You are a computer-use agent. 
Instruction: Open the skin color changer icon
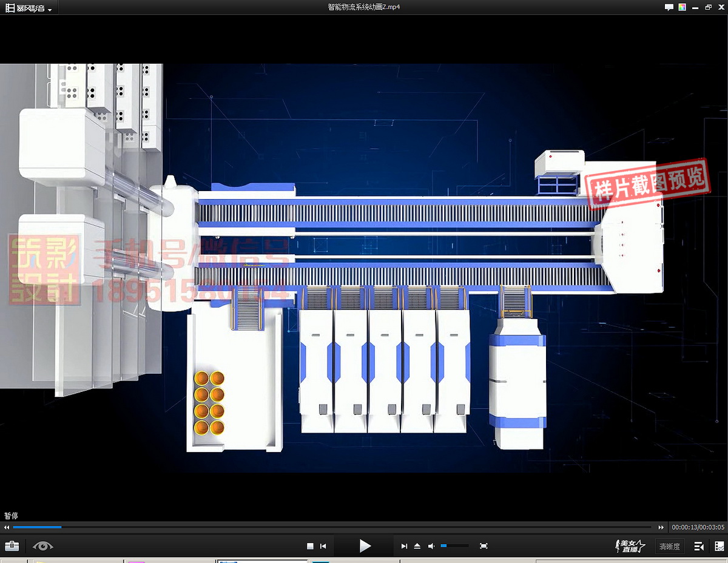tap(682, 7)
